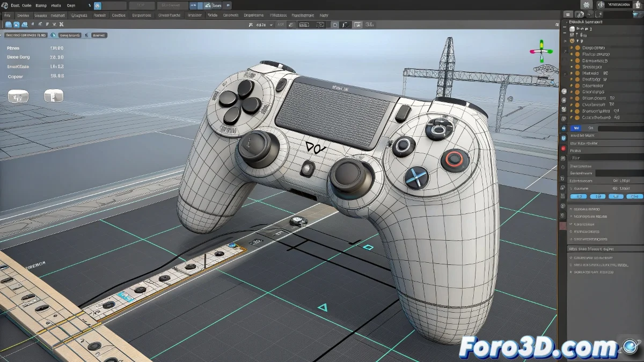Viewport: 644px width, 362px height.
Task: Click the hamburger menu icon atop the right panel
Action: click(568, 14)
